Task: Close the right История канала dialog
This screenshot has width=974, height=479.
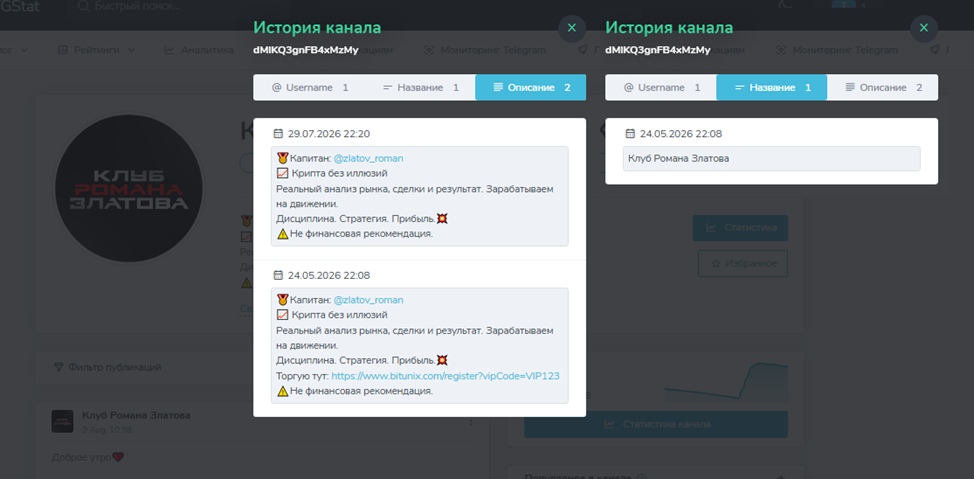Action: point(924,29)
